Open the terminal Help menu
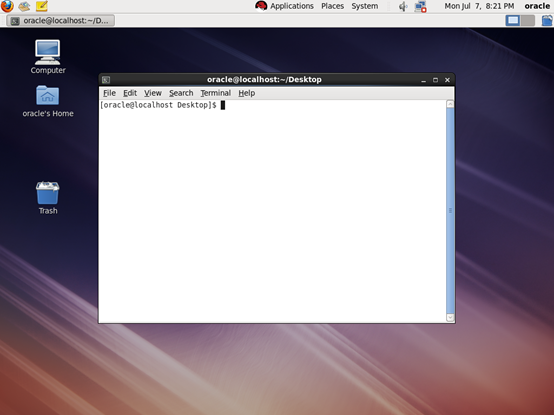Image resolution: width=554 pixels, height=415 pixels. point(246,93)
